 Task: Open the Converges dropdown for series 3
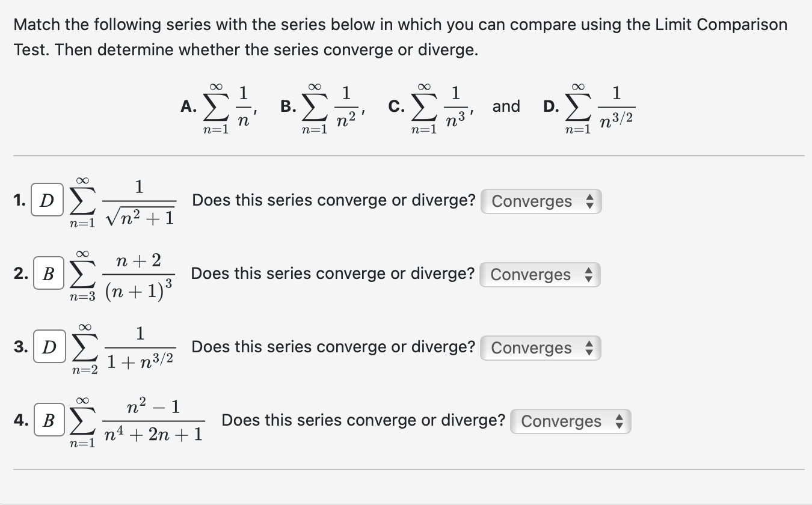click(x=540, y=348)
